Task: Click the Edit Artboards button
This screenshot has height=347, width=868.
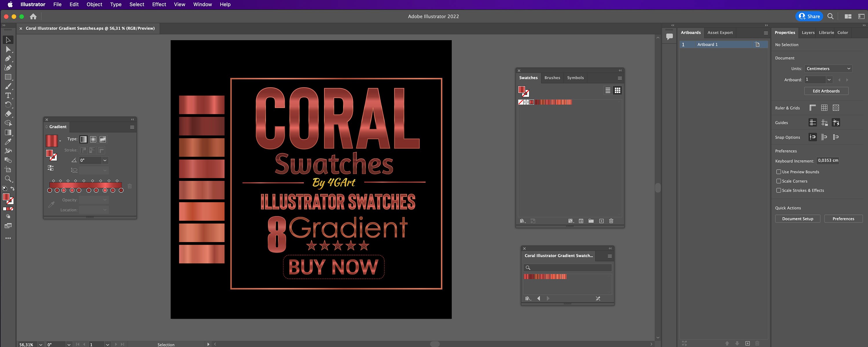Action: 826,91
